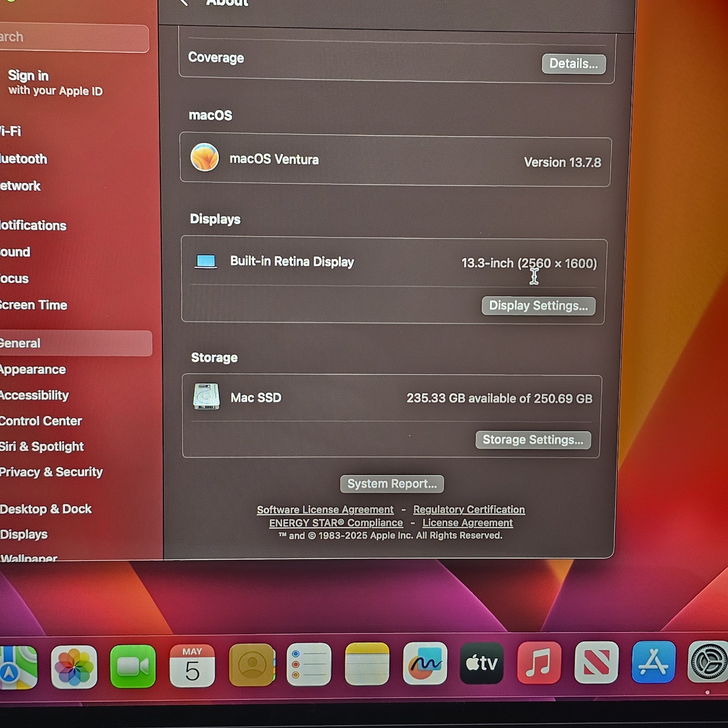Click the Built-in Retina Display laptop icon

(x=206, y=261)
